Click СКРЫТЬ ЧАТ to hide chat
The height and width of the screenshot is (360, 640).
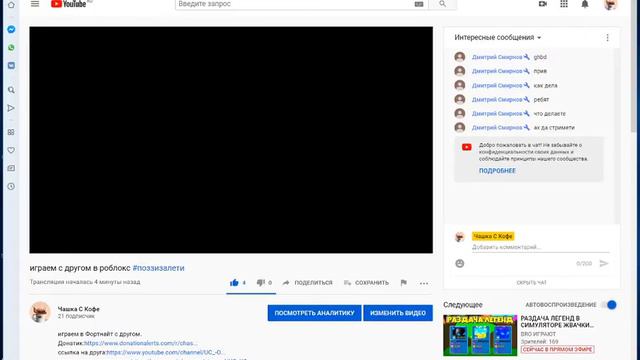(x=531, y=282)
